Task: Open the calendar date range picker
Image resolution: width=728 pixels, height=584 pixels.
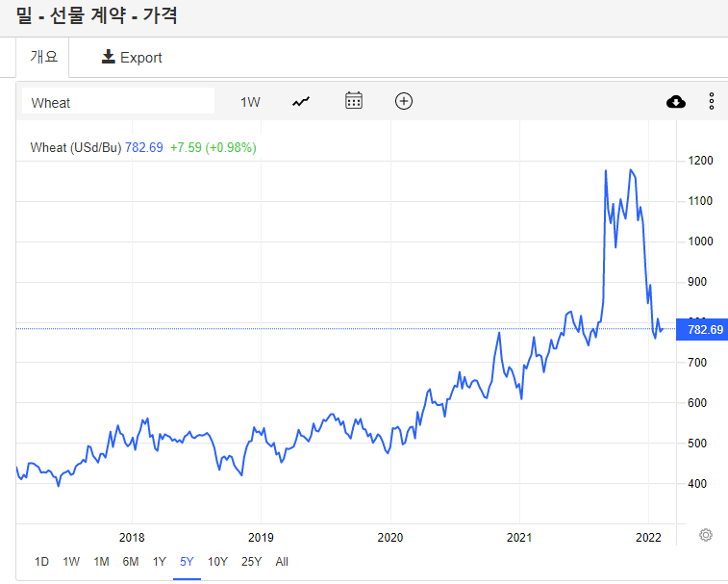Action: tap(354, 100)
